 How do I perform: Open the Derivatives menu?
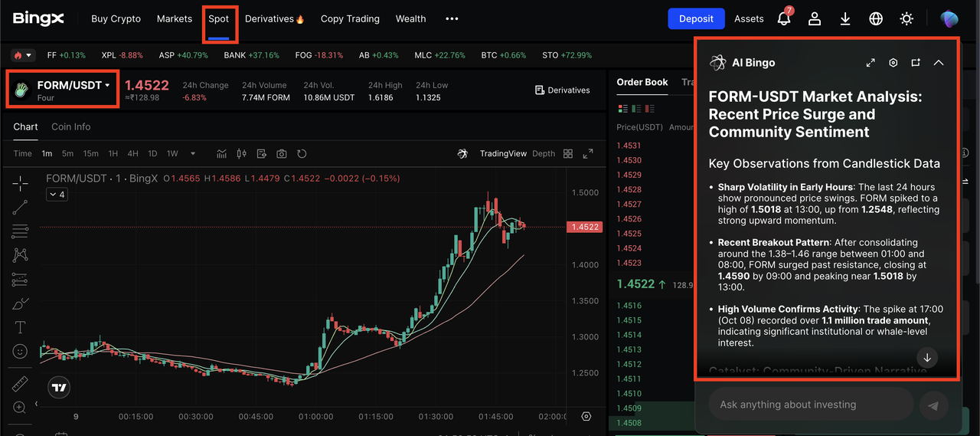point(274,19)
